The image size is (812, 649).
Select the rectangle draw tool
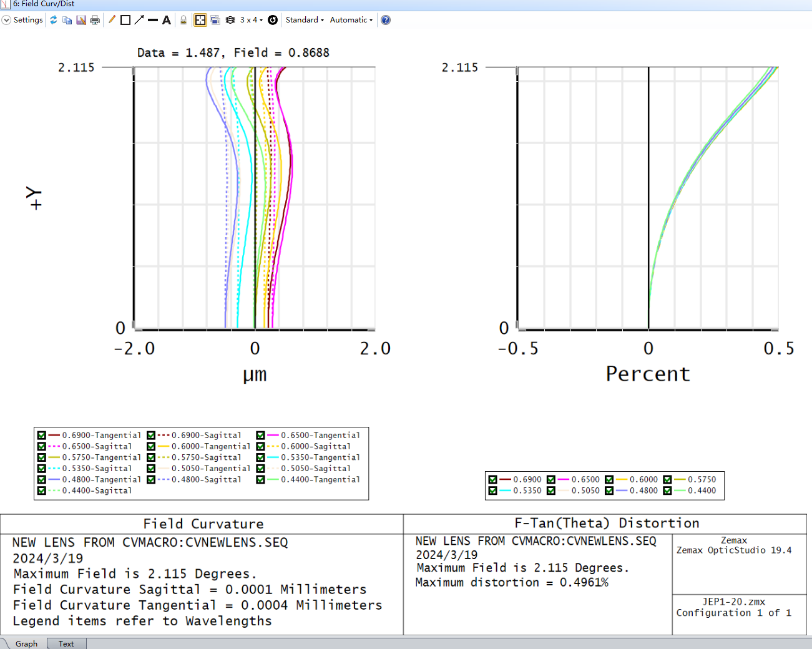[125, 20]
